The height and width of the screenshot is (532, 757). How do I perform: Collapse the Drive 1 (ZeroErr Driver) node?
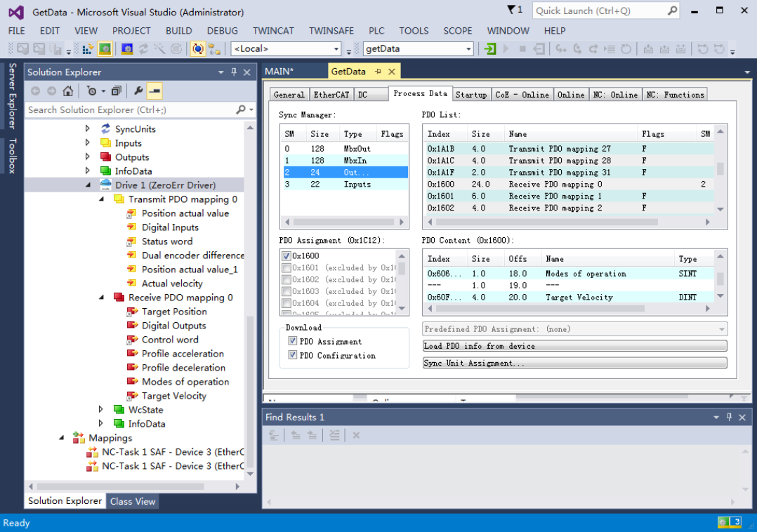click(x=88, y=185)
